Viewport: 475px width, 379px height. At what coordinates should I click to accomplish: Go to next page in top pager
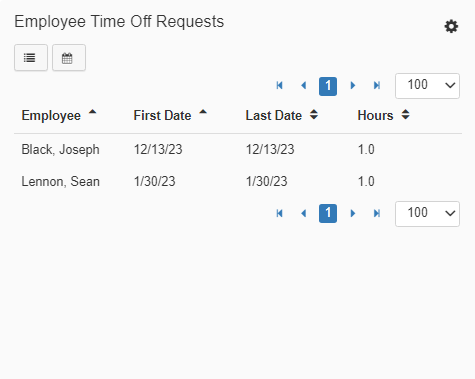pos(353,86)
